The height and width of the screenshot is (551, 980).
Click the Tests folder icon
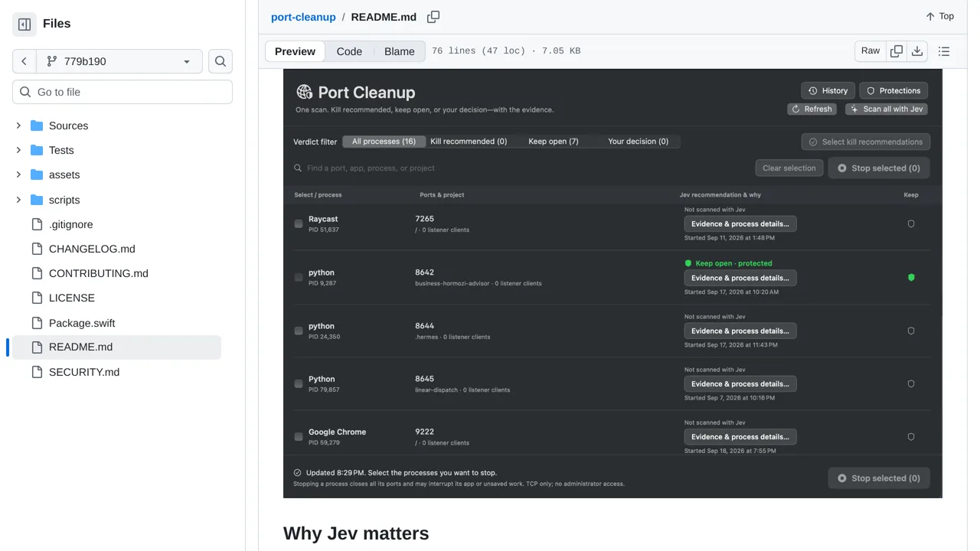click(x=37, y=150)
